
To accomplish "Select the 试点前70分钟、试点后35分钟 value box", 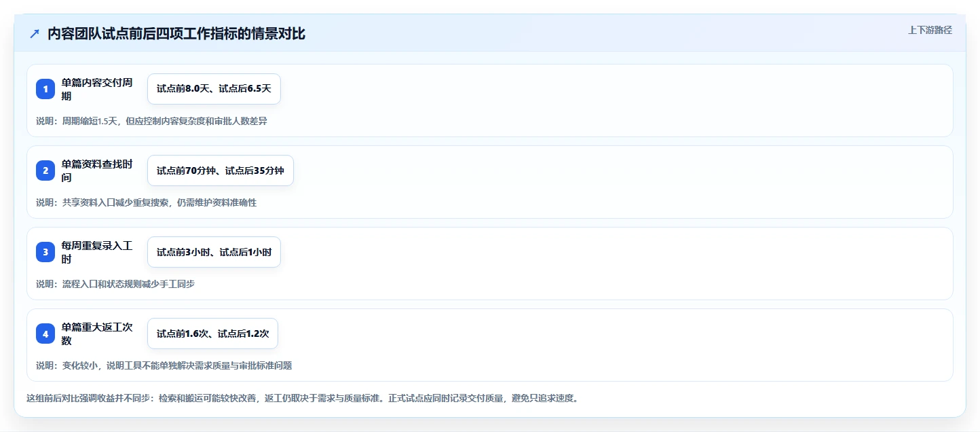I will click(x=221, y=170).
